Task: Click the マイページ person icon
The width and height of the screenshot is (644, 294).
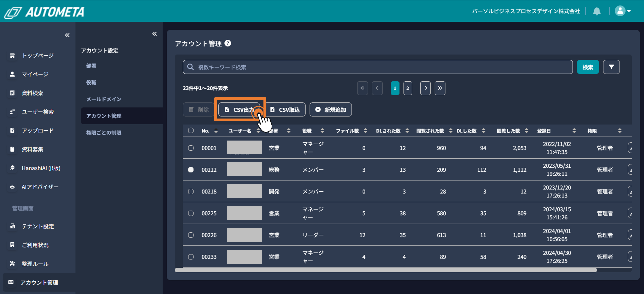Action: 12,74
